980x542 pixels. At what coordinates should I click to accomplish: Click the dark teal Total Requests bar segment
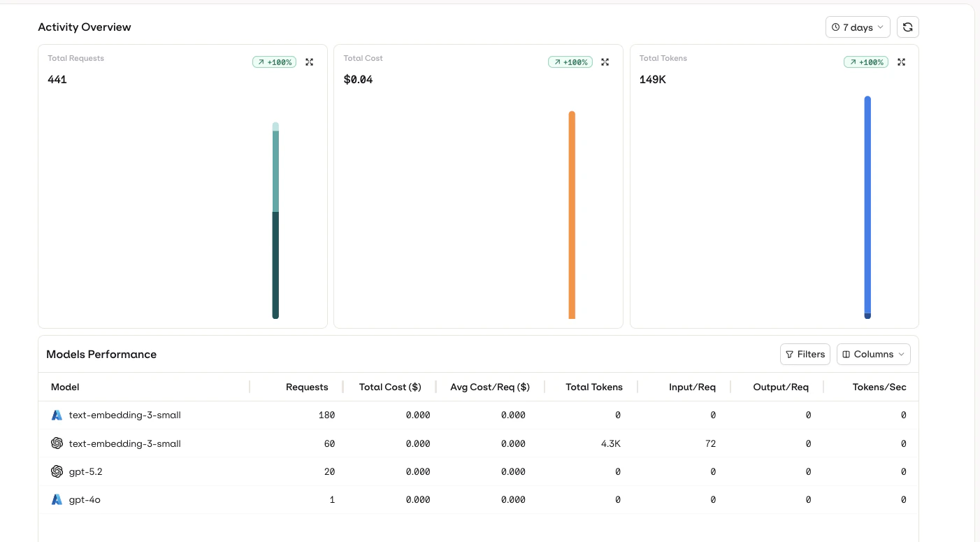click(275, 265)
